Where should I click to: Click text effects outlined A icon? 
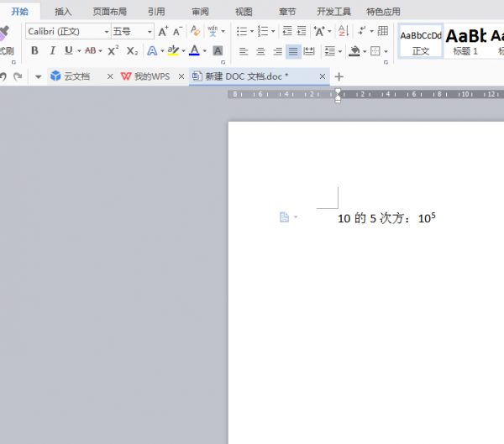tap(152, 50)
